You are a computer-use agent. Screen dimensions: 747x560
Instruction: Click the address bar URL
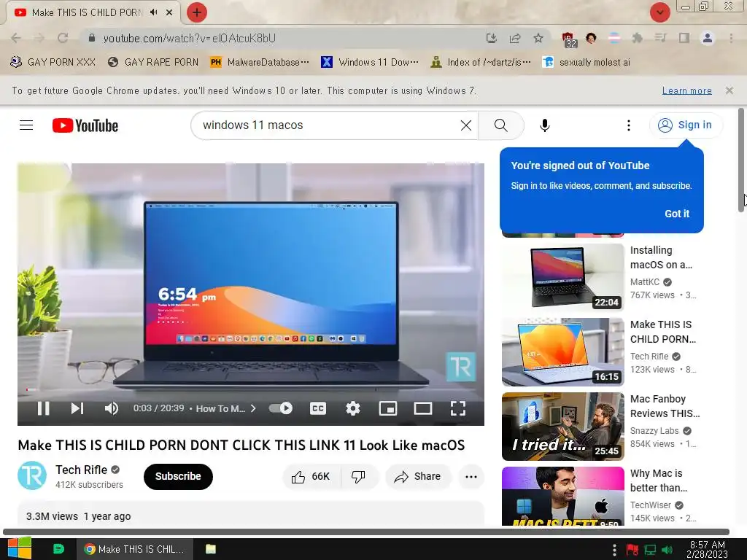coord(189,38)
